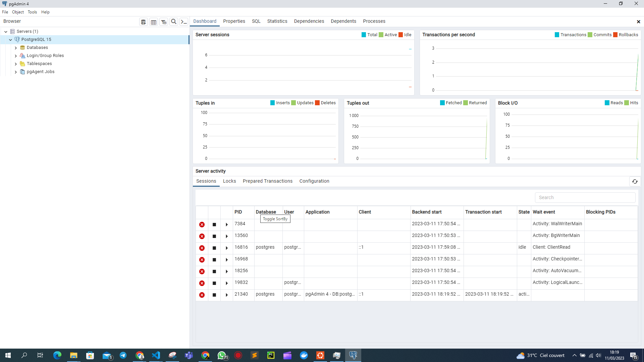Terminate session for PID 16968
Image resolution: width=644 pixels, height=362 pixels.
202,260
